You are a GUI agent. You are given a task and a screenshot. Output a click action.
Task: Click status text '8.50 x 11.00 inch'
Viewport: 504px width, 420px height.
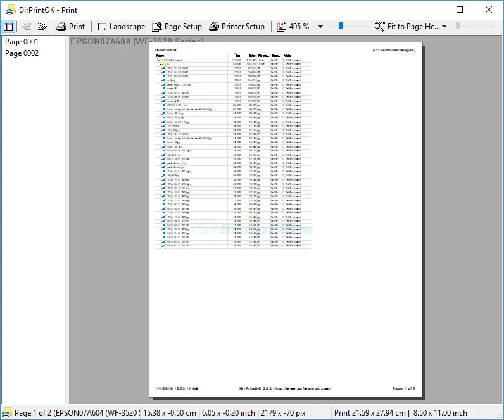click(440, 413)
